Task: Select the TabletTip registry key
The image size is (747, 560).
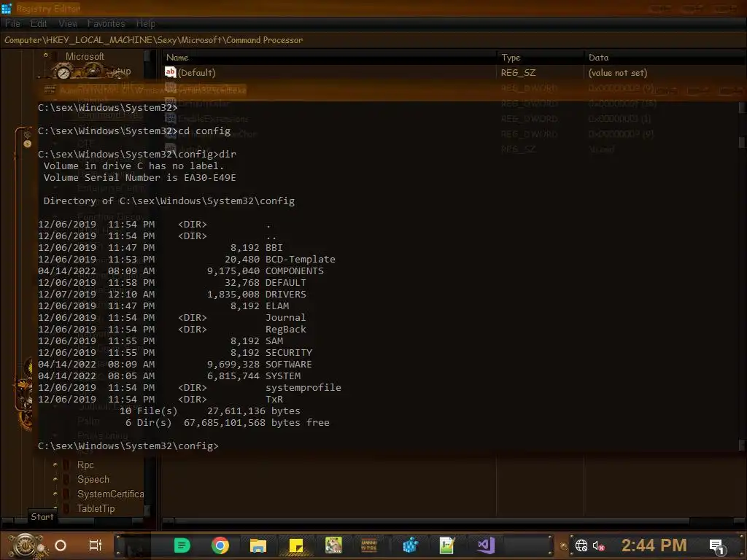Action: pos(96,508)
